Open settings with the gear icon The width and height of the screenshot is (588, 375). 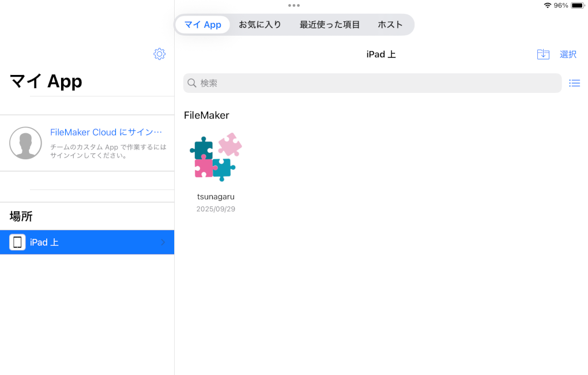point(160,54)
